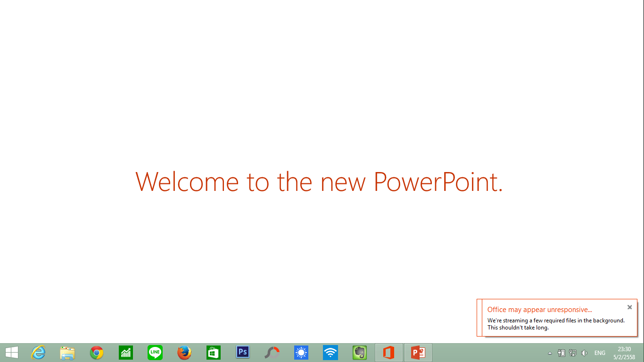Screen dimensions: 644x362
Task: Show hidden system tray icons
Action: (550, 353)
